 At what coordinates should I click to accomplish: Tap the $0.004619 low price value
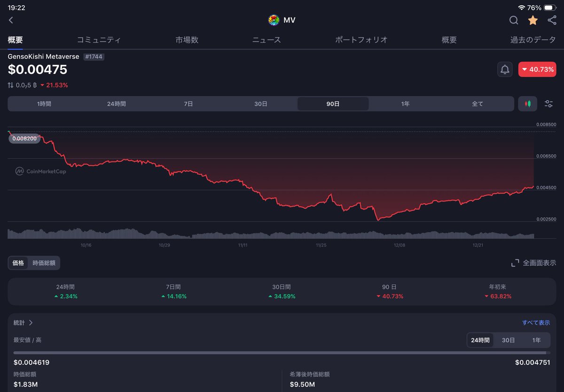tap(31, 362)
